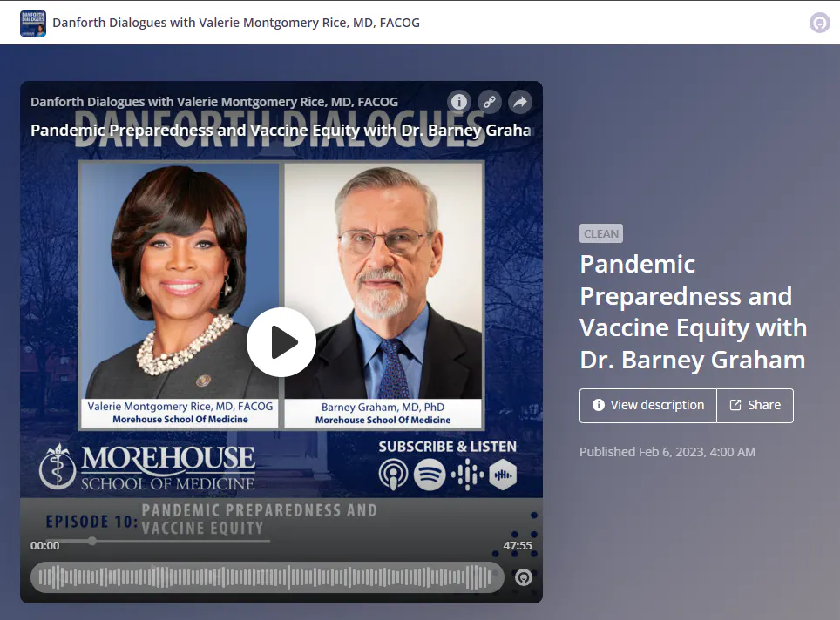840x620 pixels.
Task: Click the share arrow icon in player
Action: [520, 102]
